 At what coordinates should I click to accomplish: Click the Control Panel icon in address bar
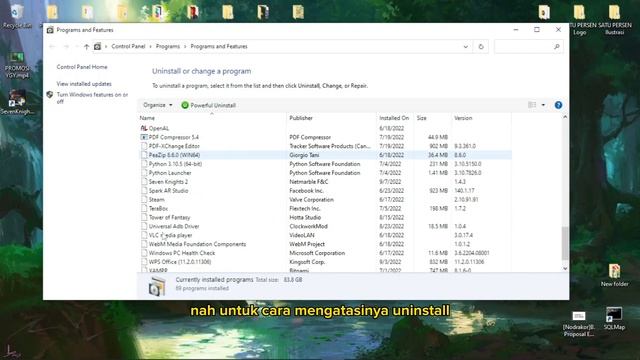[x=97, y=47]
